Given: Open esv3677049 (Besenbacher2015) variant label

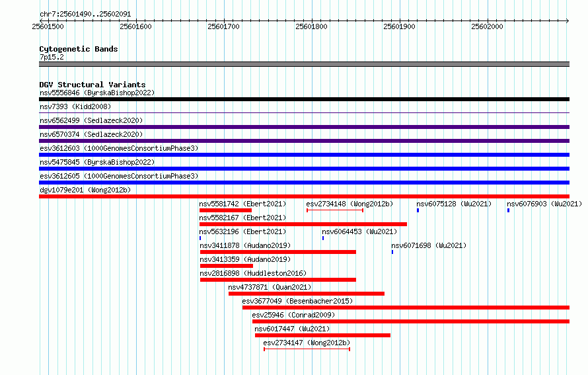Looking at the screenshot, I should click(x=297, y=301).
